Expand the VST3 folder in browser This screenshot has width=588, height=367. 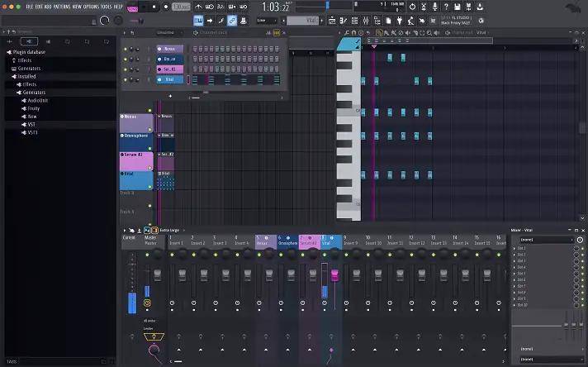pyautogui.click(x=23, y=131)
